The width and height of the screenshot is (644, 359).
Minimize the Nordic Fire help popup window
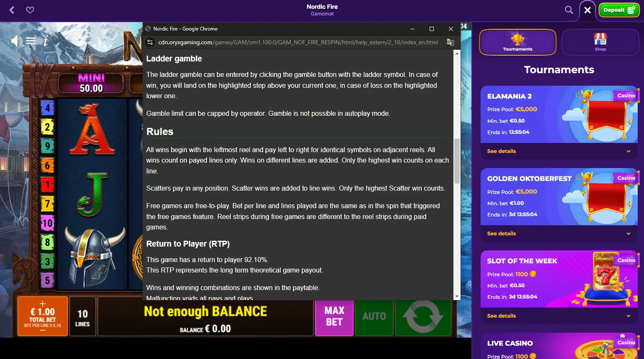point(412,29)
